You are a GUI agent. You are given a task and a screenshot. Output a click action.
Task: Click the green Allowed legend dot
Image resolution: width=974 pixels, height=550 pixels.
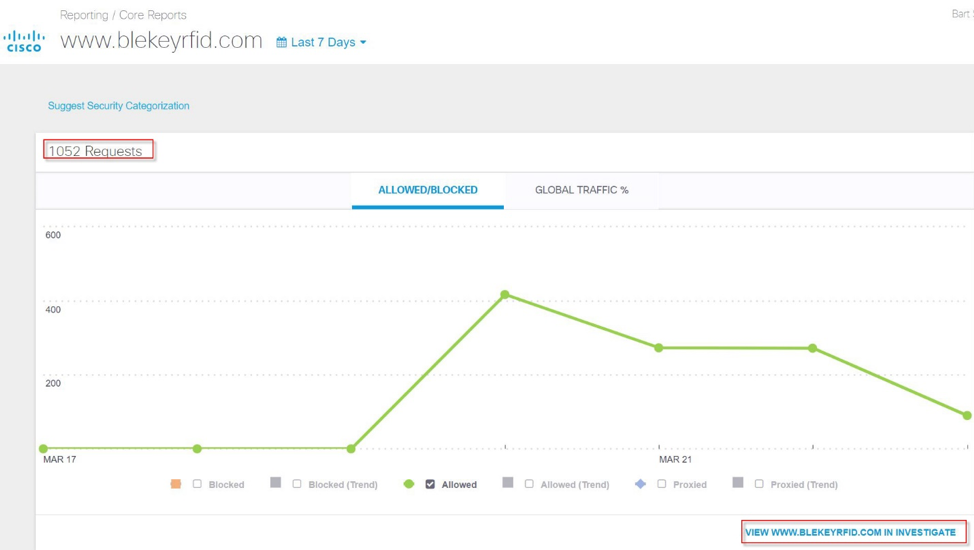(x=408, y=484)
